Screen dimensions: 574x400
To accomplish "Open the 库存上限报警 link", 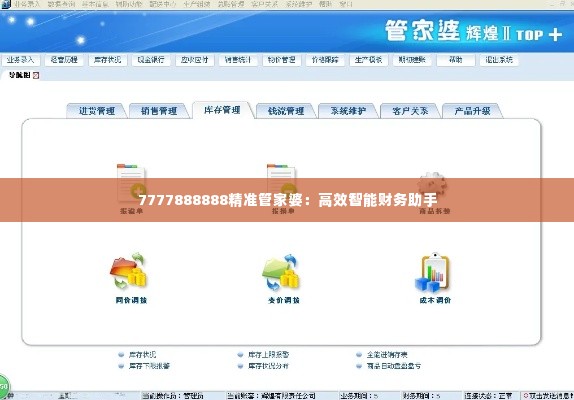I will [268, 355].
